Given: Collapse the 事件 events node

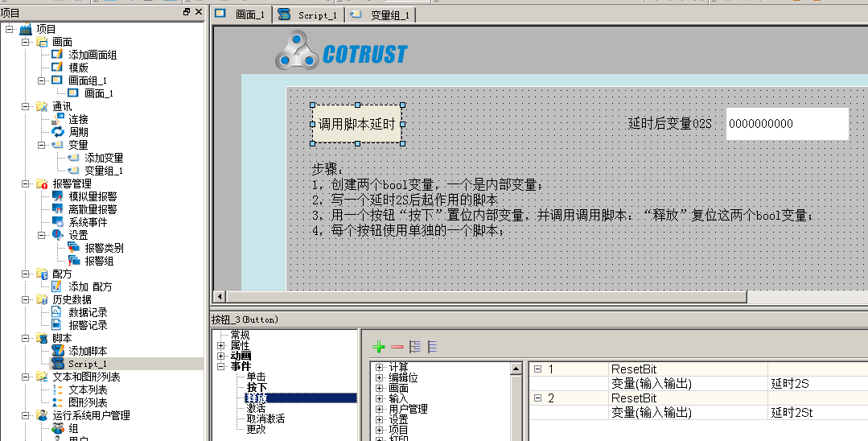Looking at the screenshot, I should tap(221, 366).
